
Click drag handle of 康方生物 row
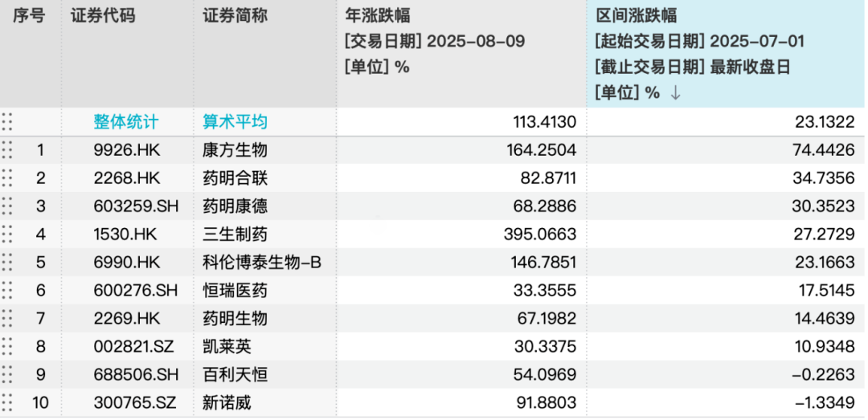coord(7,150)
